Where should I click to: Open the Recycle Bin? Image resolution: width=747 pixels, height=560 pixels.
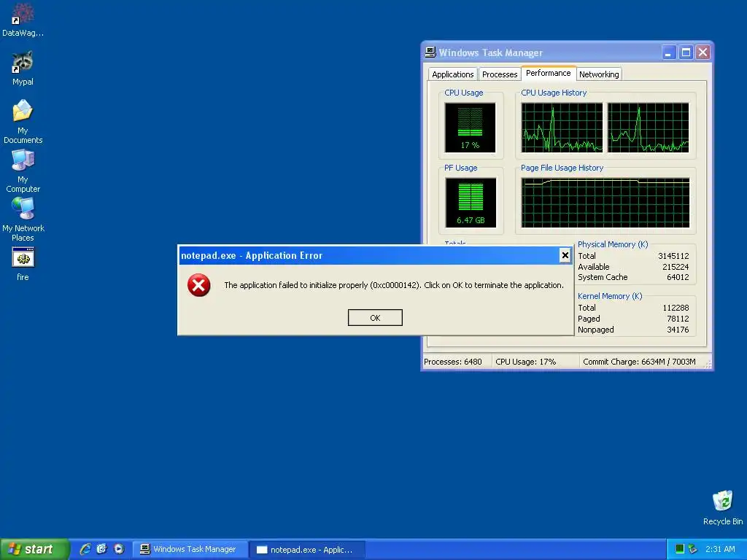(723, 507)
